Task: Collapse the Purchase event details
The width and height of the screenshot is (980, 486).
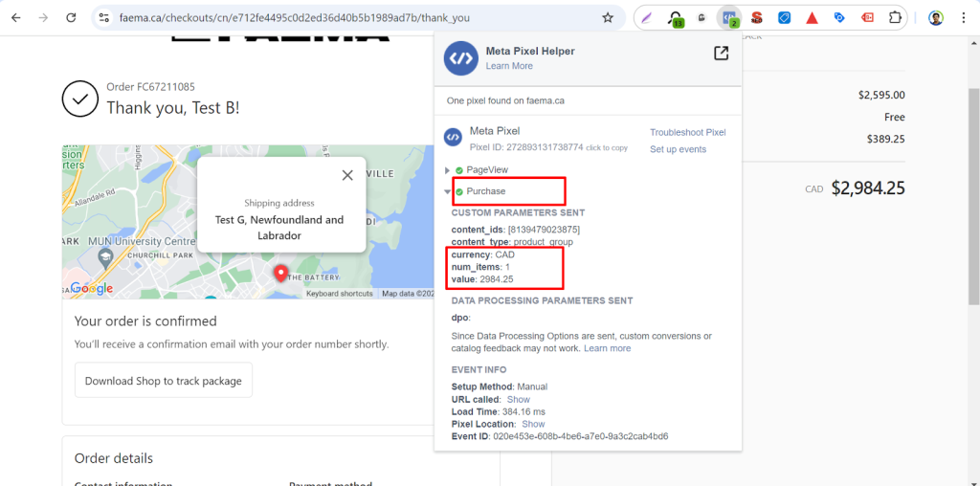Action: click(x=448, y=191)
